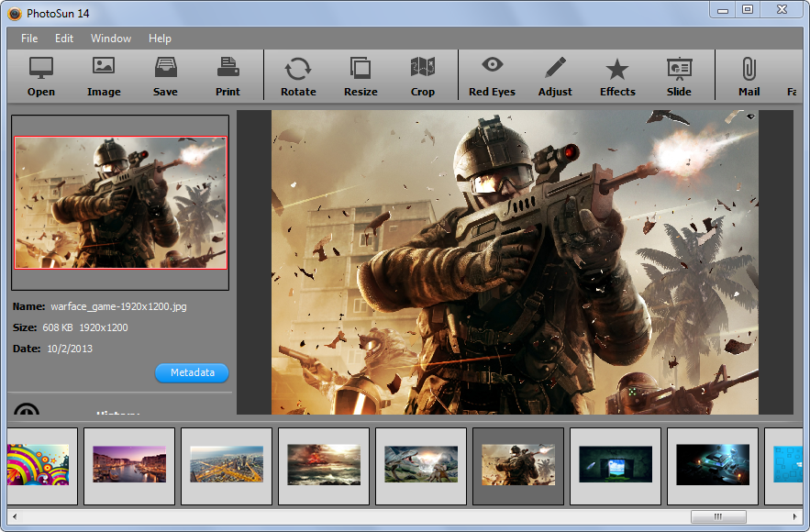The height and width of the screenshot is (532, 810).
Task: Open the Window menu
Action: click(x=111, y=39)
